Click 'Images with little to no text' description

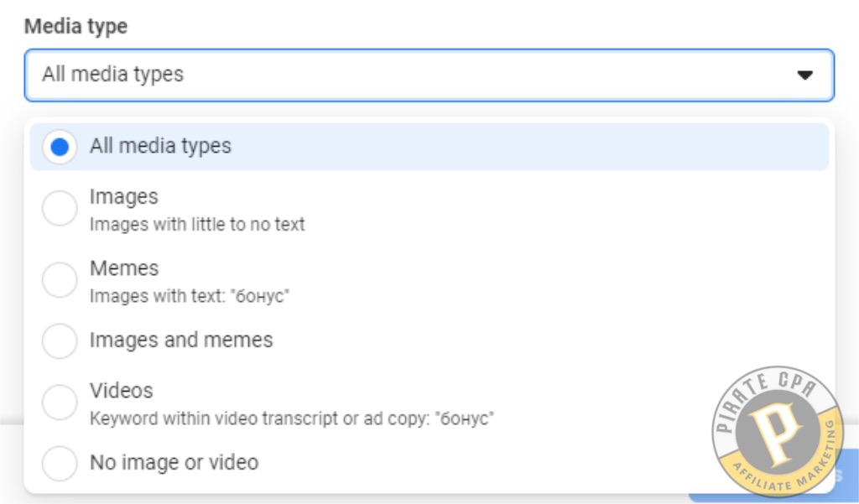click(x=197, y=225)
